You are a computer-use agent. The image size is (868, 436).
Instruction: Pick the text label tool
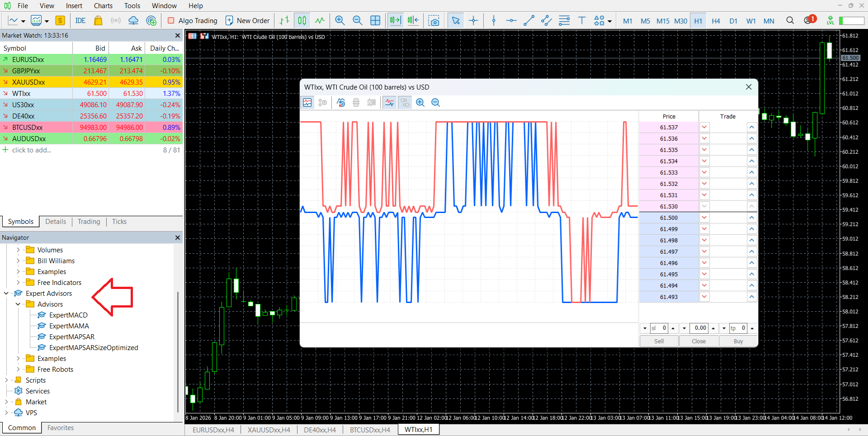tap(582, 20)
